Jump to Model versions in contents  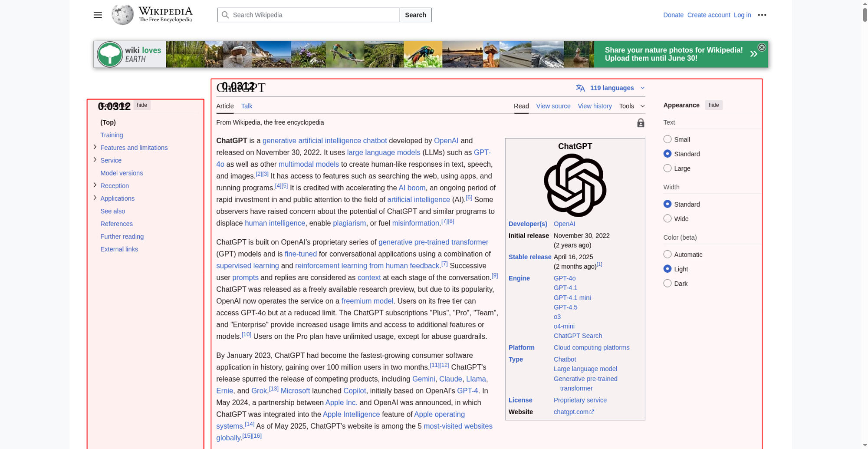122,173
